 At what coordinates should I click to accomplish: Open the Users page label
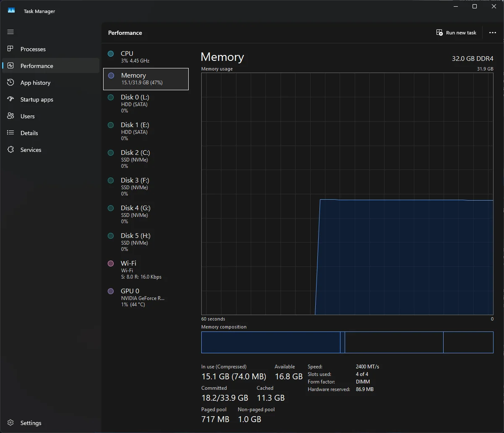coord(28,116)
